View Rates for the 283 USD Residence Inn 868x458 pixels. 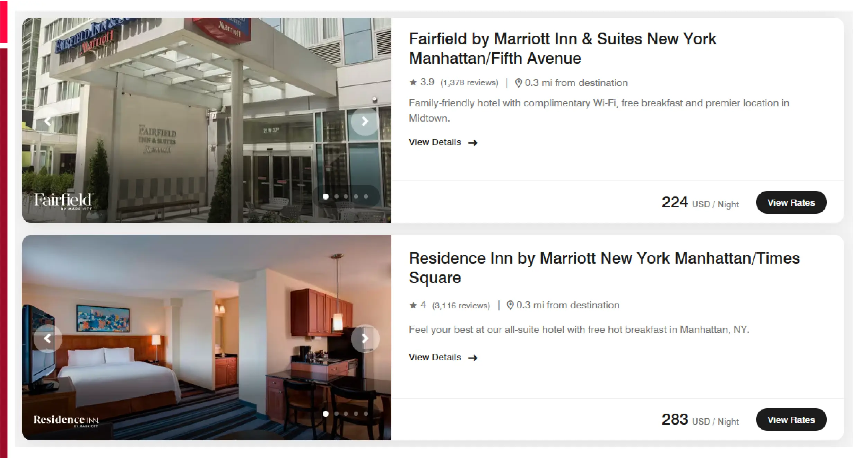791,420
